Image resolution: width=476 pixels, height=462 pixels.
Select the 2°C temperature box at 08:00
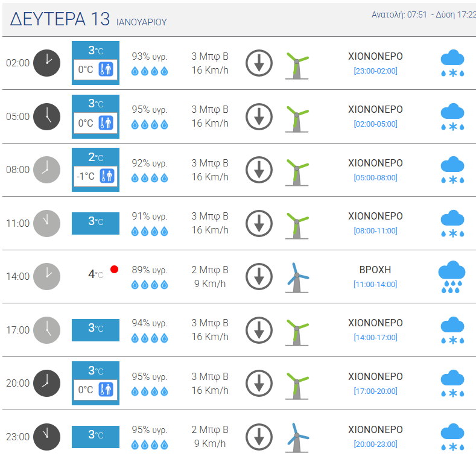(96, 169)
